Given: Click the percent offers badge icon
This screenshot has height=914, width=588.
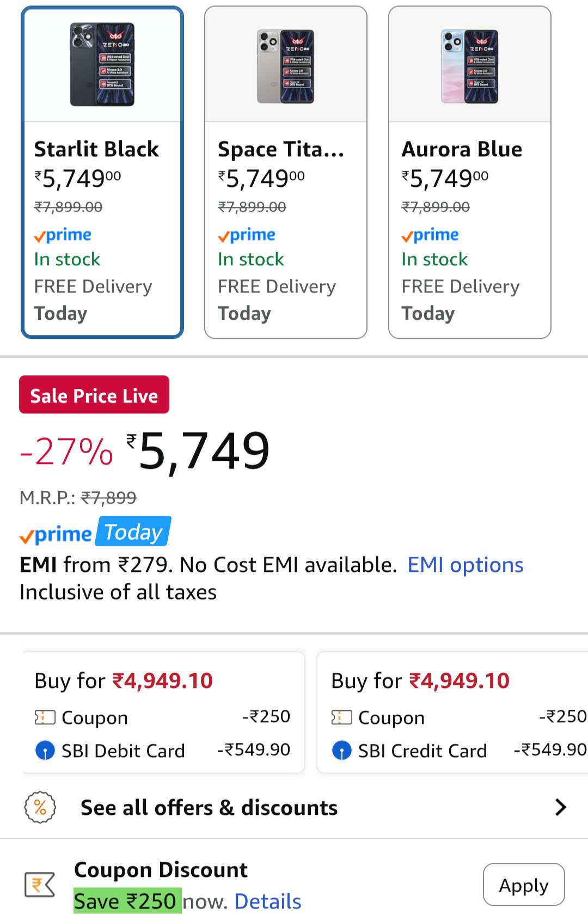Looking at the screenshot, I should tap(40, 807).
